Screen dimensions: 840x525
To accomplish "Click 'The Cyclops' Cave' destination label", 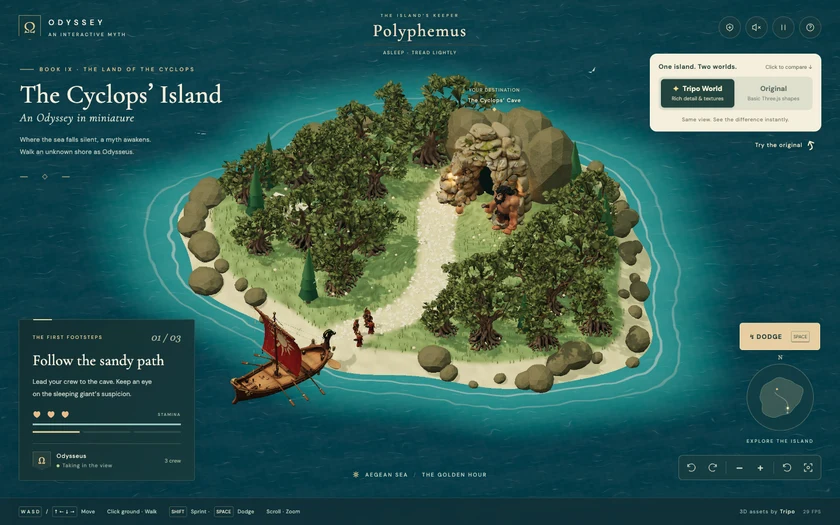I will 494,100.
